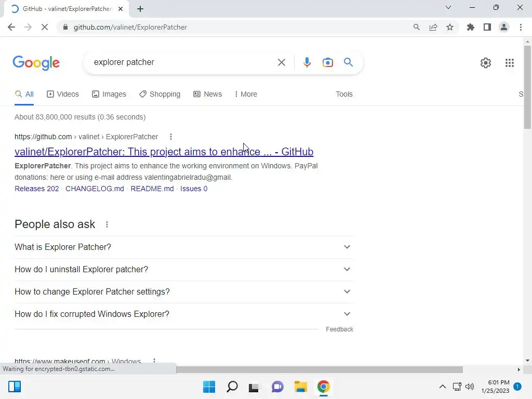532x399 pixels.
Task: Open the more options dots beside the github.com result
Action: (171, 137)
